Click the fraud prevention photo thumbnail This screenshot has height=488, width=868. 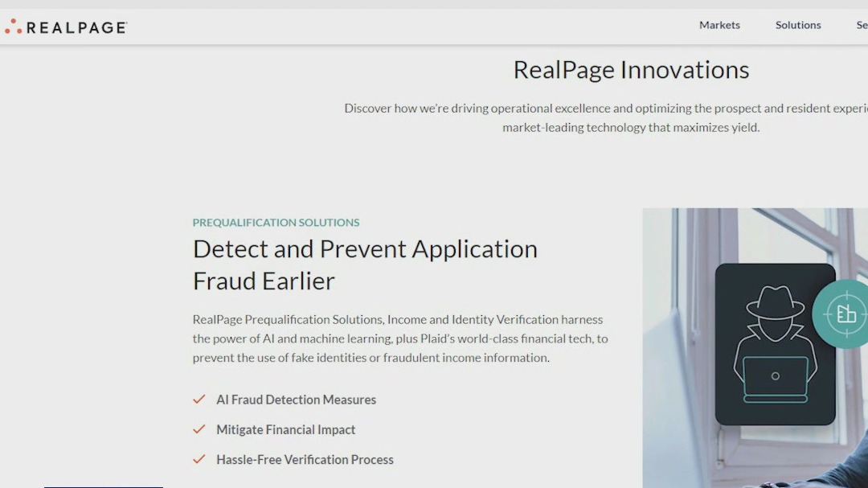(755, 346)
